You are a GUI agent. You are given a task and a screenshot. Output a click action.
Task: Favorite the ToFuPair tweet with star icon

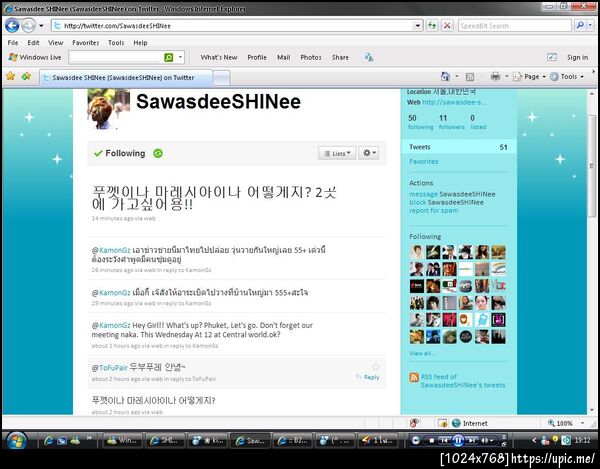pyautogui.click(x=375, y=367)
